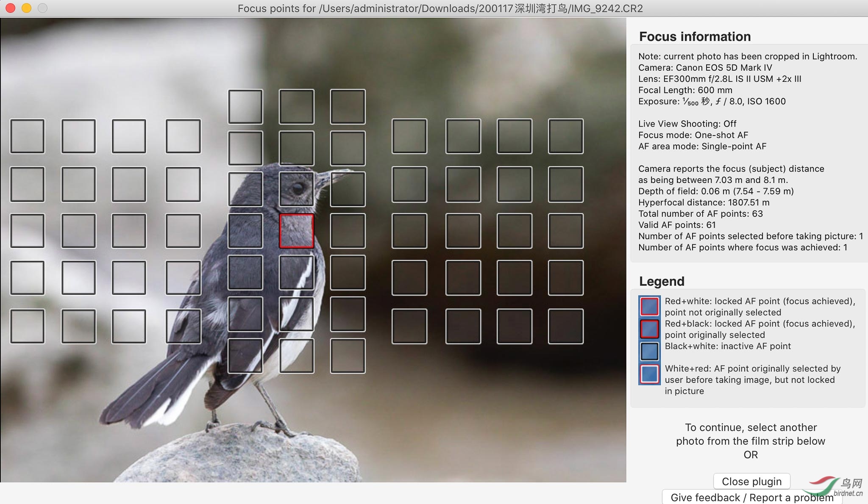Click the White+red legend swatch icon
This screenshot has height=504, width=868.
[x=649, y=374]
